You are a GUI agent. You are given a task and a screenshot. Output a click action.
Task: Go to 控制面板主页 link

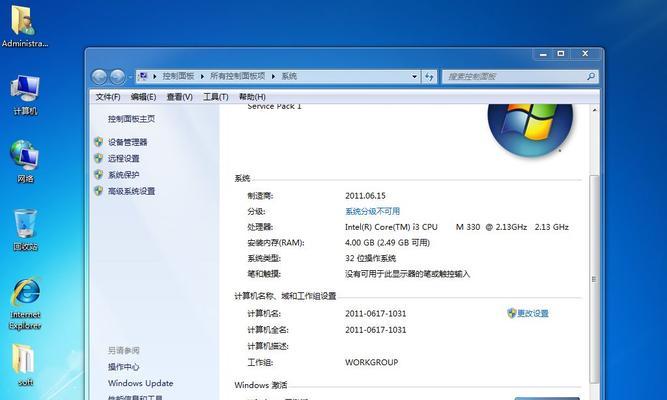[131, 119]
